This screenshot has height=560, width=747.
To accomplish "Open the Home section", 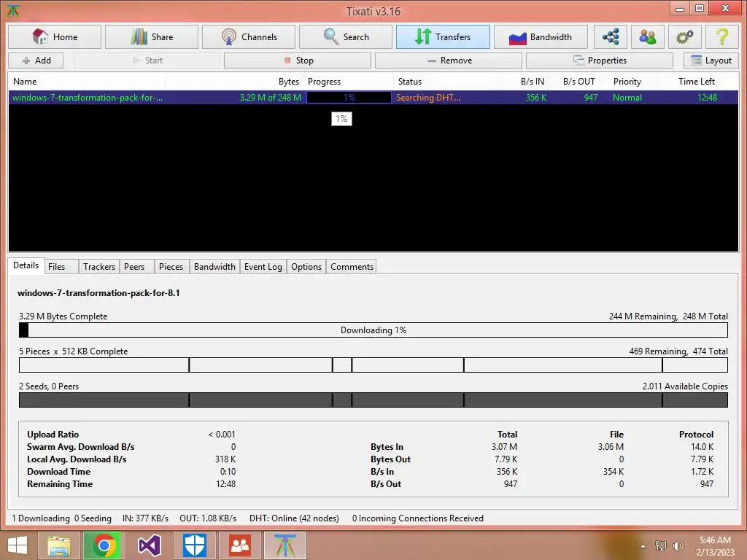I will point(55,36).
